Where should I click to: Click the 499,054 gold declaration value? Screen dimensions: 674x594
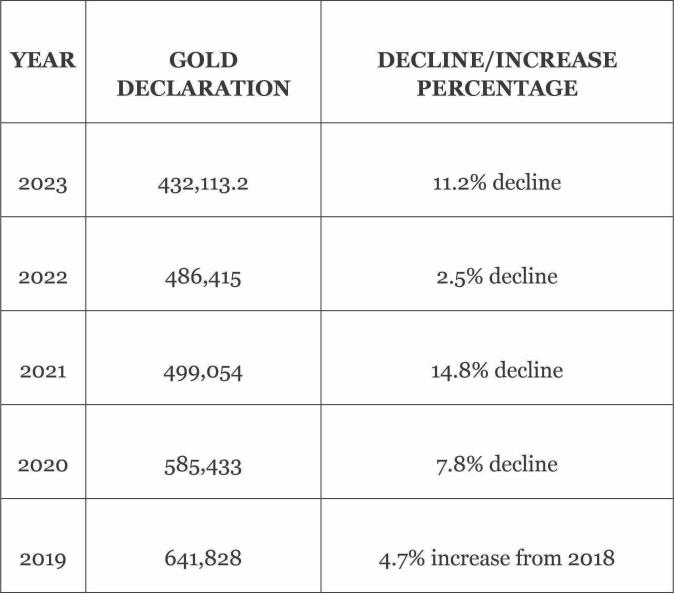203,372
